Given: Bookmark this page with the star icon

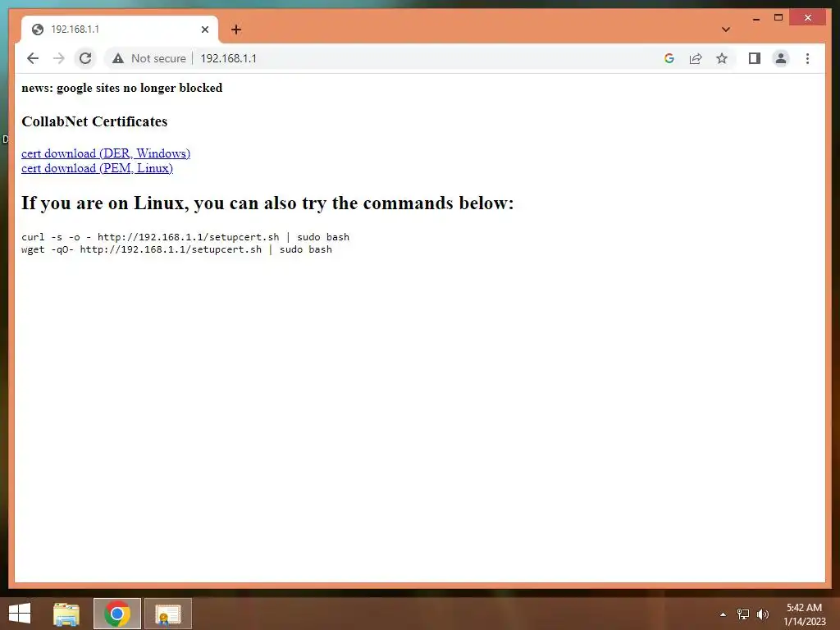Looking at the screenshot, I should pyautogui.click(x=722, y=58).
